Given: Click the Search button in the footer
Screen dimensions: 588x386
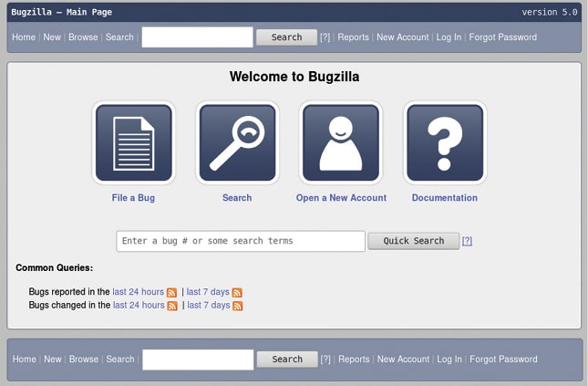Looking at the screenshot, I should (x=287, y=360).
